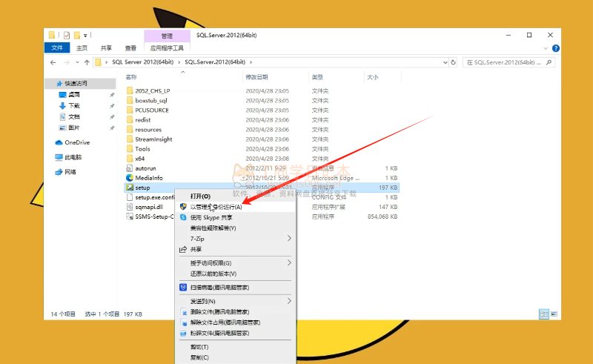Select the resources folder
This screenshot has height=364, width=593.
click(x=148, y=130)
